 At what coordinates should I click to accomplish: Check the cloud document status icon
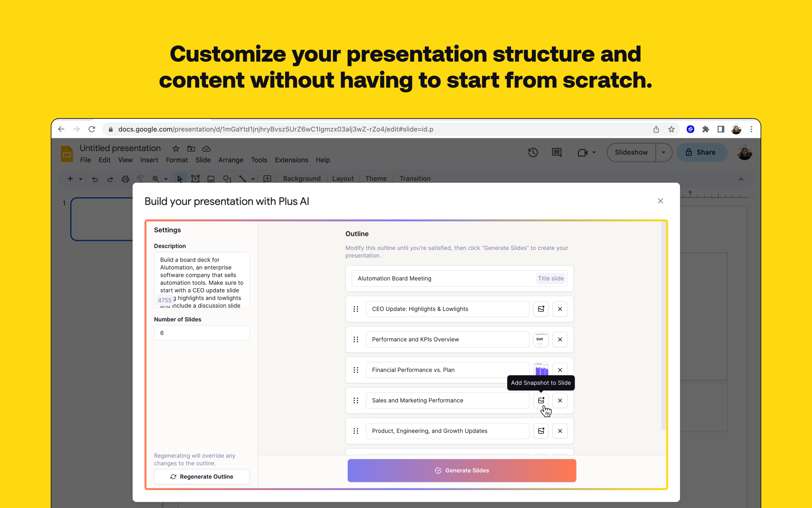(206, 149)
